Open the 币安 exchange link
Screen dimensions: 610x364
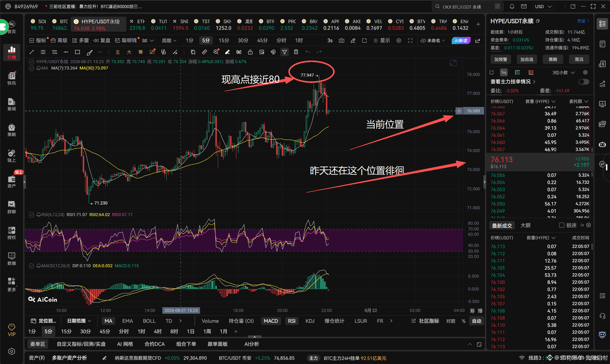[583, 21]
